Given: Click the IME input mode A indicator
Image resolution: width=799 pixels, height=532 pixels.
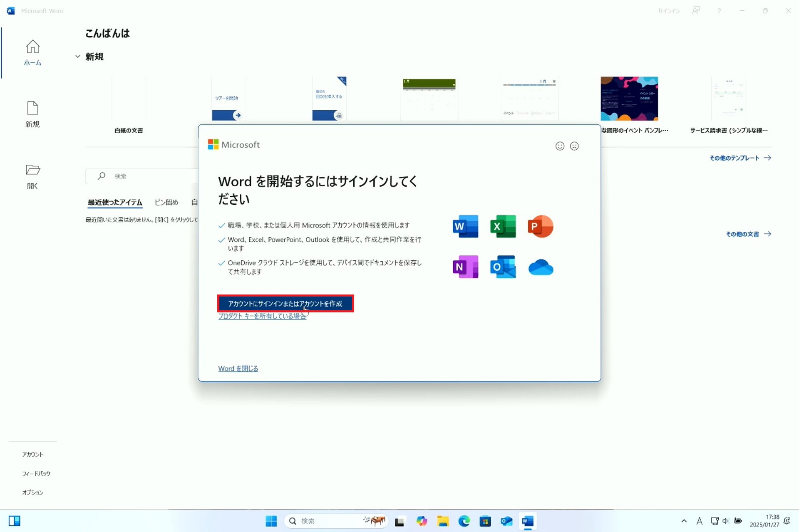Looking at the screenshot, I should click(699, 521).
